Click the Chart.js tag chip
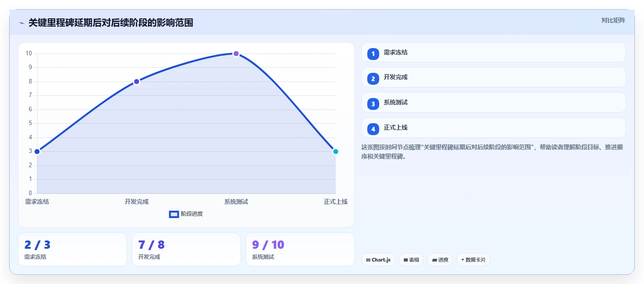Screen dimensions: 644x284 coord(378,260)
